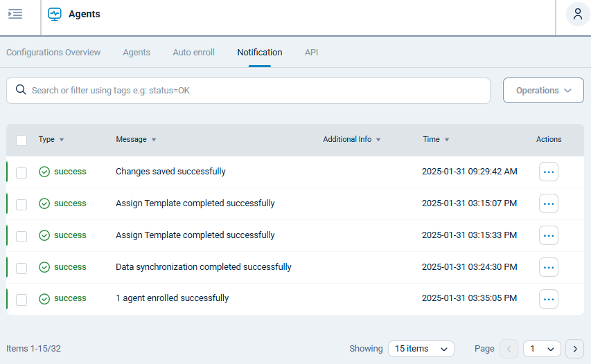The image size is (591, 364).
Task: Switch to the Configurations Overview tab
Action: (53, 53)
